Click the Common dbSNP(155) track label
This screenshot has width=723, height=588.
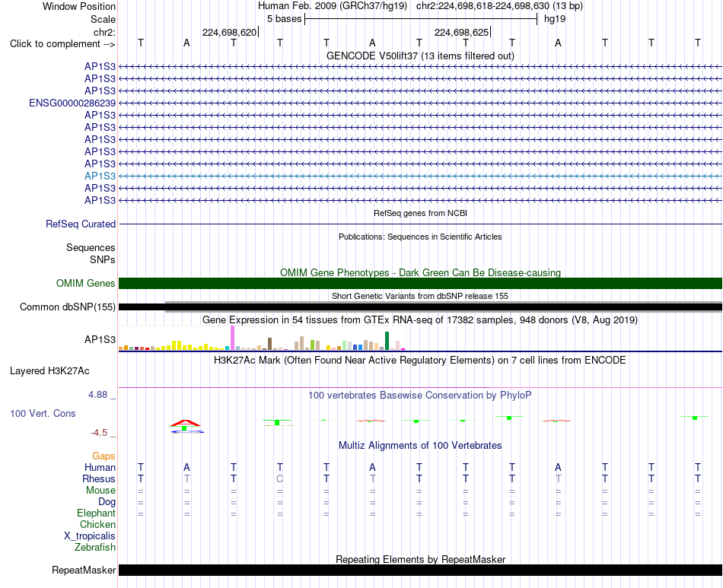(x=68, y=307)
